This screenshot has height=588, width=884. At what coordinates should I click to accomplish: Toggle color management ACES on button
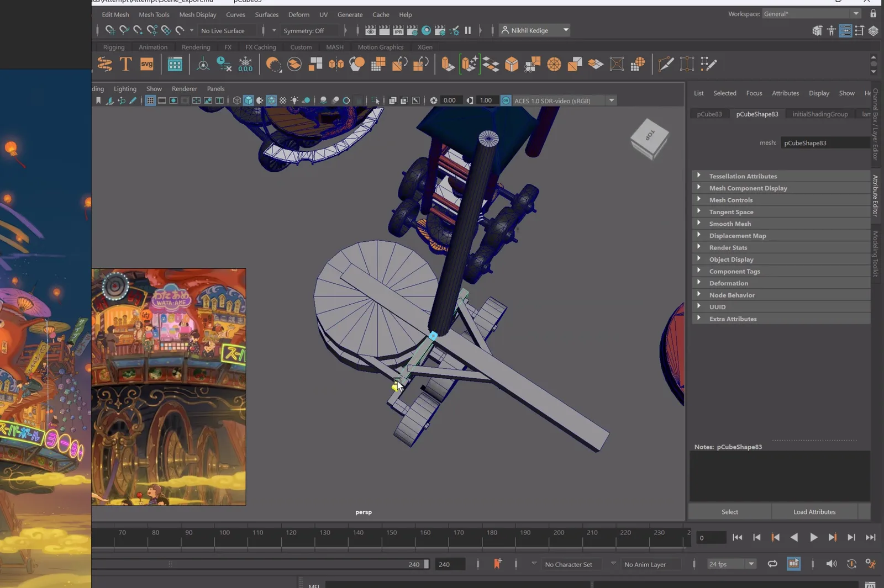[x=506, y=100]
